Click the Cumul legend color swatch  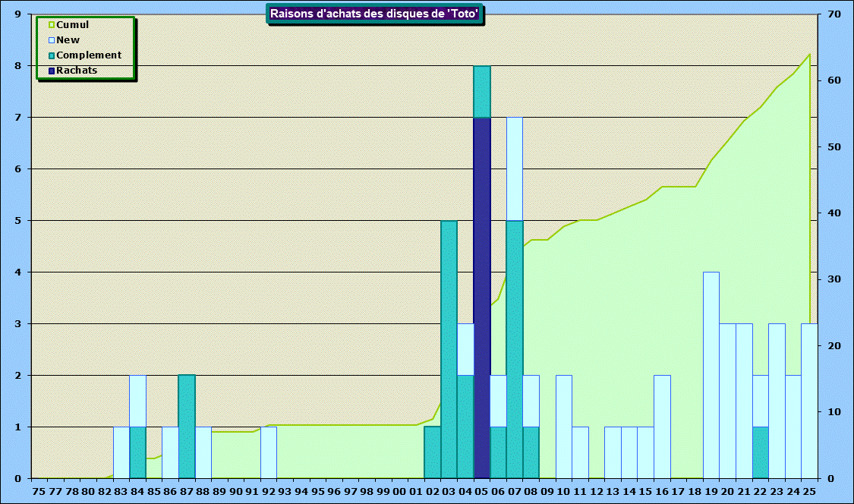[52, 25]
